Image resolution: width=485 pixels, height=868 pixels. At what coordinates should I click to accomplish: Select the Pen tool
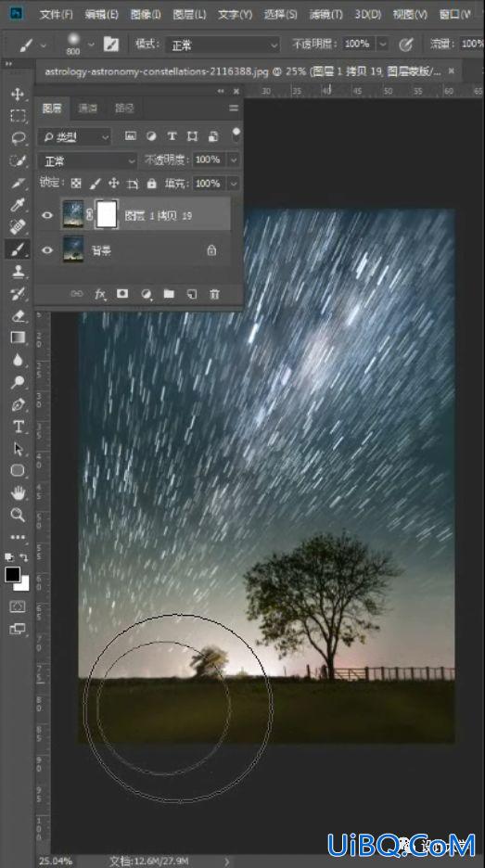pyautogui.click(x=18, y=404)
